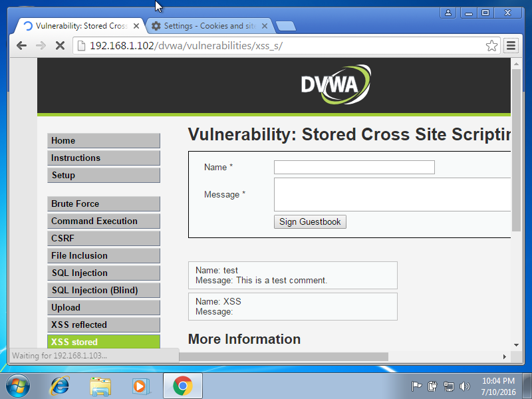This screenshot has height=399, width=532.
Task: Click the network tray icon
Action: click(448, 386)
